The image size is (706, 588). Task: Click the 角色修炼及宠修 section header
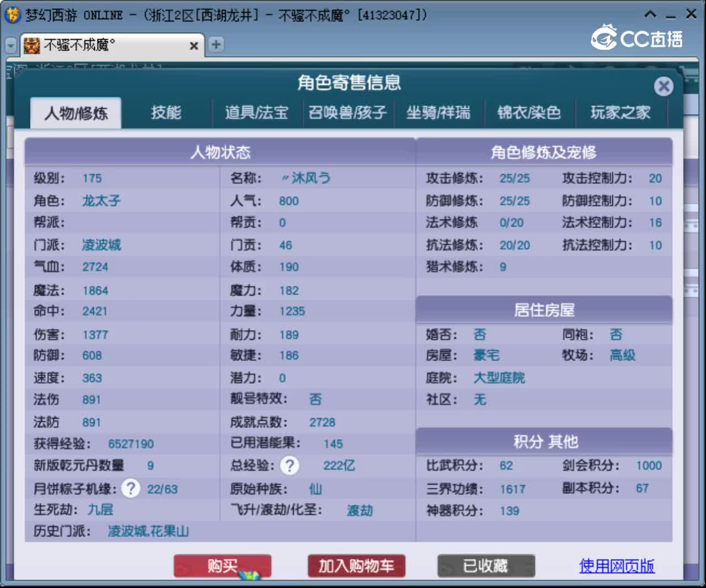544,152
